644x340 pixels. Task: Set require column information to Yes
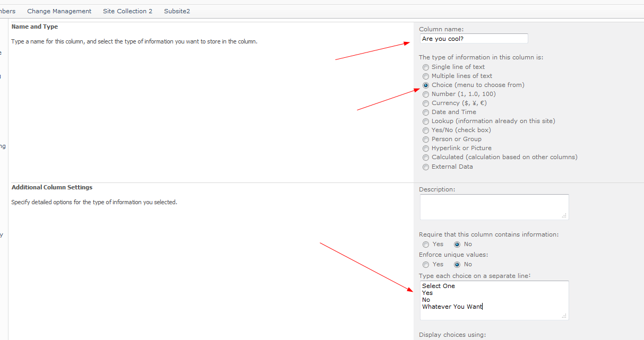[x=426, y=245]
